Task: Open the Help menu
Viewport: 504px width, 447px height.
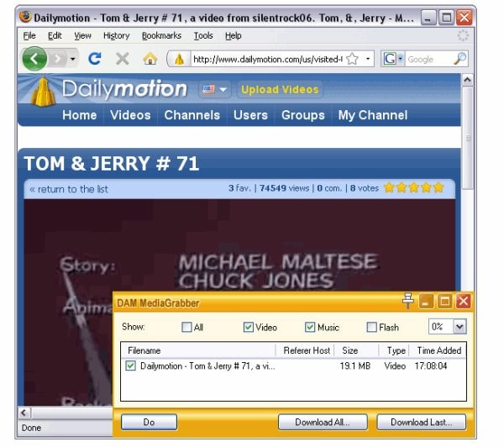Action: [x=234, y=35]
